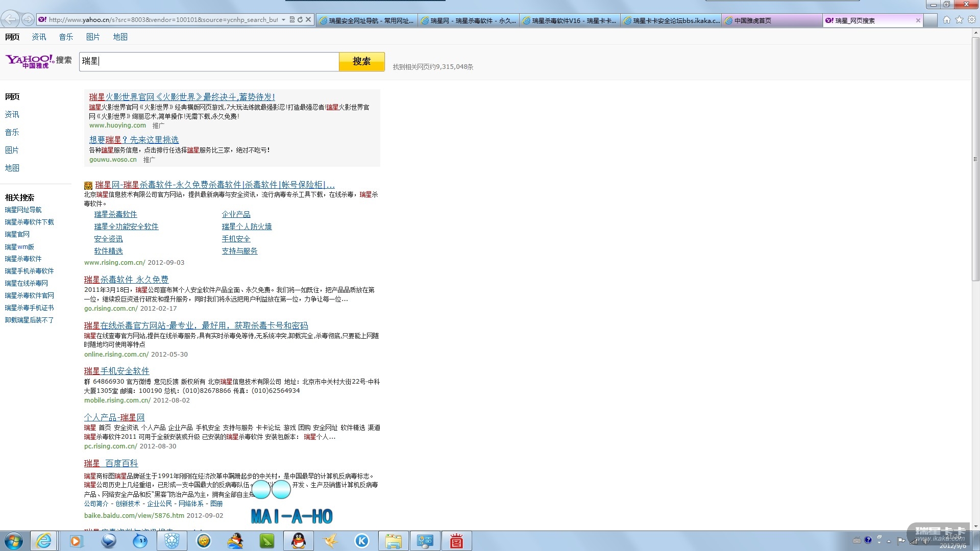This screenshot has width=980, height=551.
Task: Open Windows Media Player taskbar icon
Action: 76,541
